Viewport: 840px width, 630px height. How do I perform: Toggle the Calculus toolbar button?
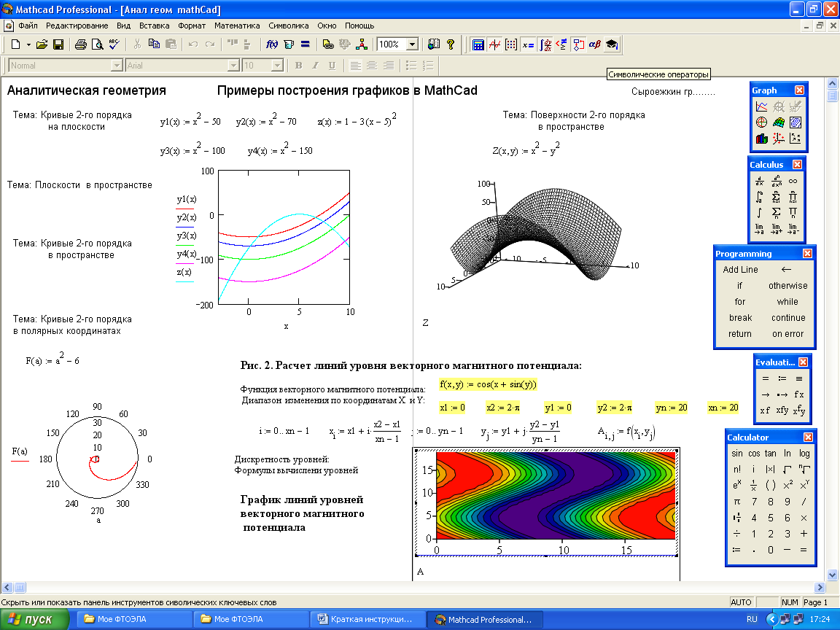(545, 44)
